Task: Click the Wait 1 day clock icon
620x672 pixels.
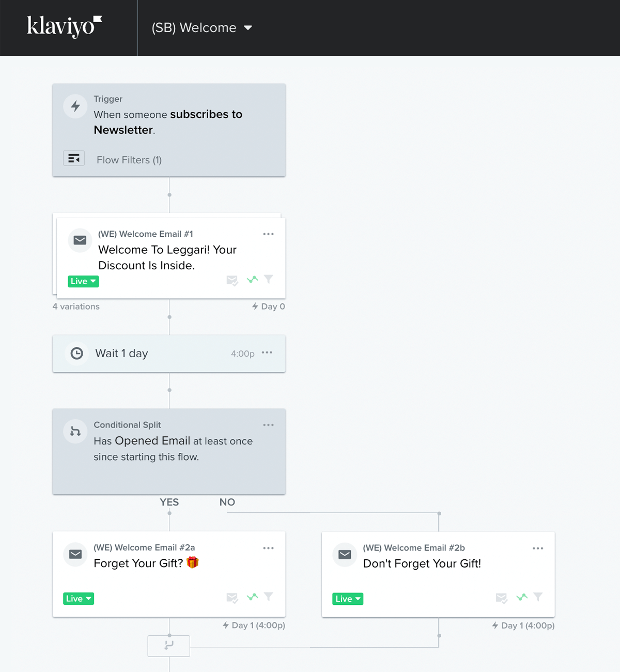Action: coord(77,354)
